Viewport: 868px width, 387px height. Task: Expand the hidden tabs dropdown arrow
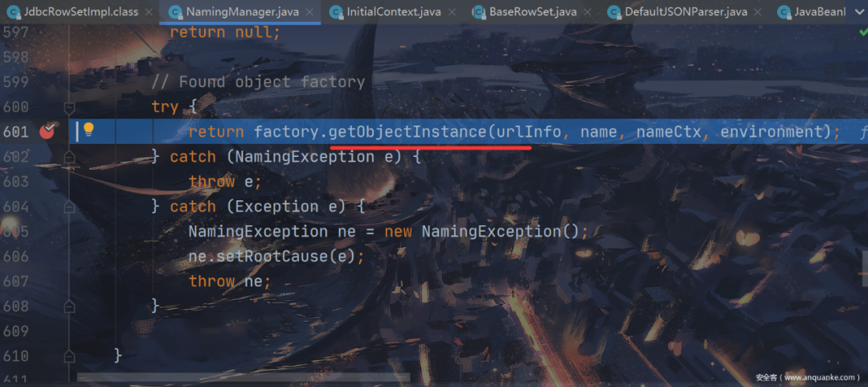[860, 11]
